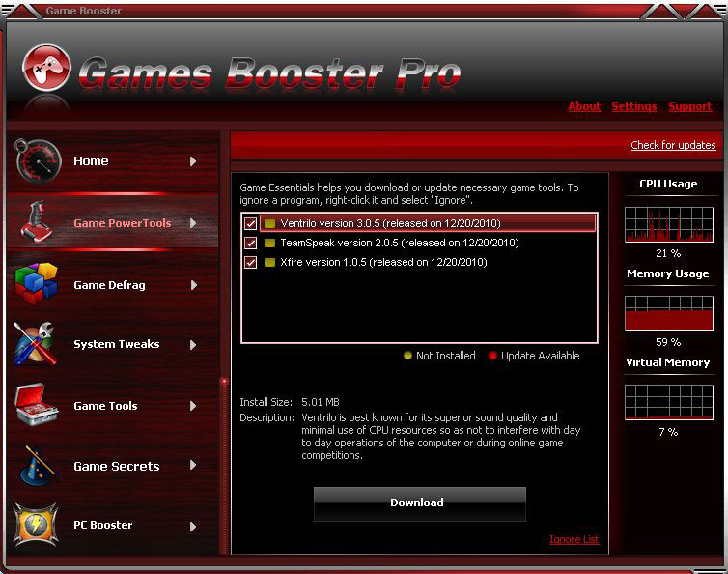Image resolution: width=728 pixels, height=574 pixels.
Task: Uncheck the TeamSpeak version 2.0.5 checkbox
Action: tap(251, 243)
